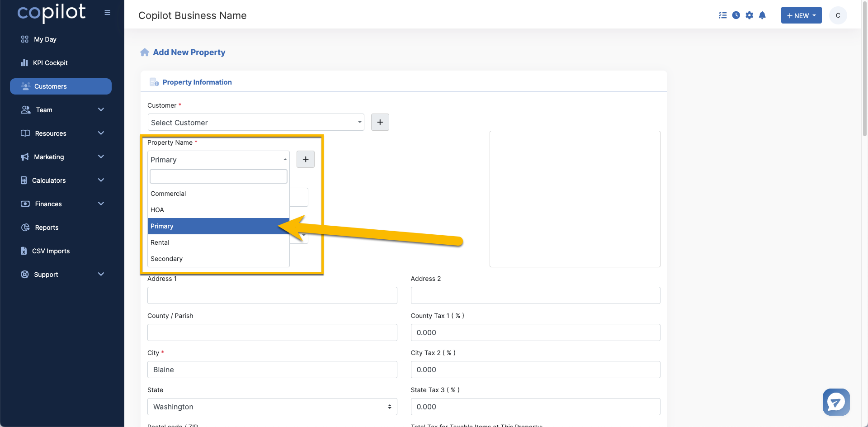Click the City field containing Blaine
Viewport: 868px width, 427px height.
click(x=272, y=370)
